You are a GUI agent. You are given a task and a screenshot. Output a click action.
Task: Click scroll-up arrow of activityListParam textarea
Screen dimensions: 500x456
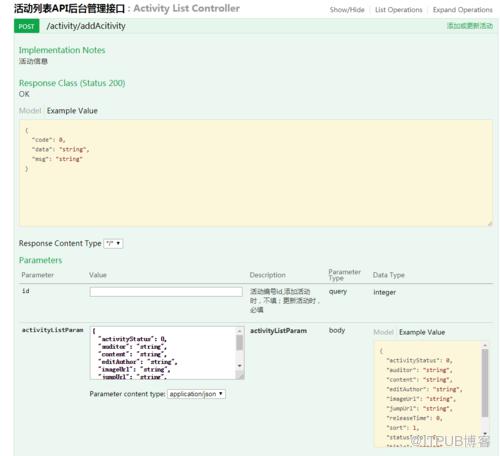[239, 331]
